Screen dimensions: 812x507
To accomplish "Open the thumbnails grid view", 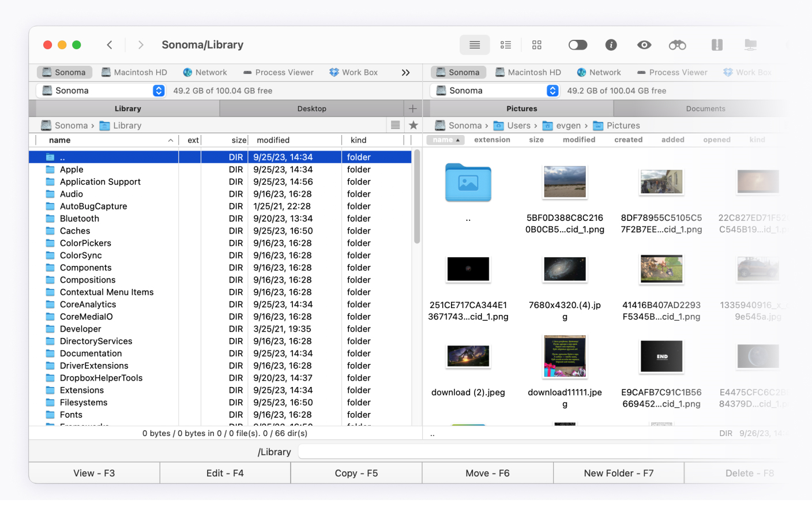I will point(537,44).
